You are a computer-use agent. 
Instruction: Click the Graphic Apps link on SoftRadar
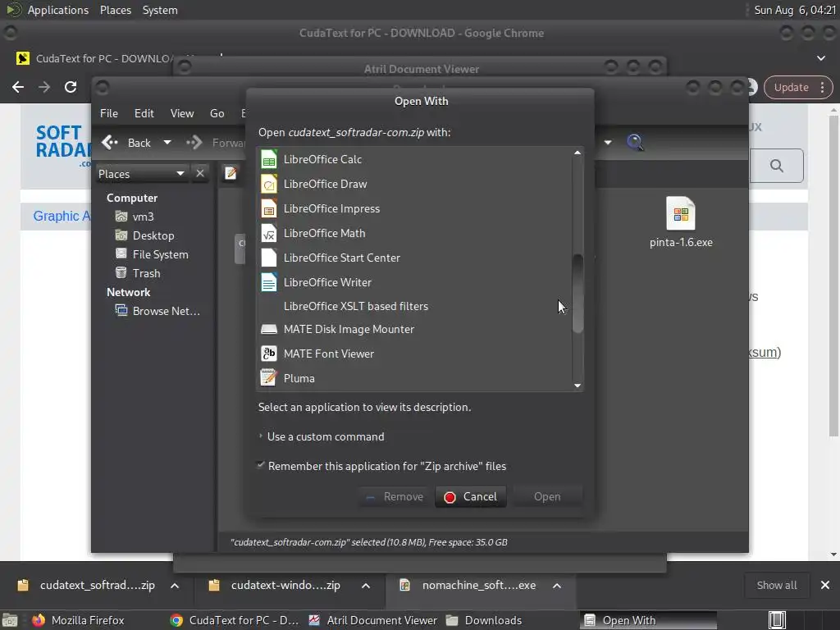pyautogui.click(x=62, y=216)
